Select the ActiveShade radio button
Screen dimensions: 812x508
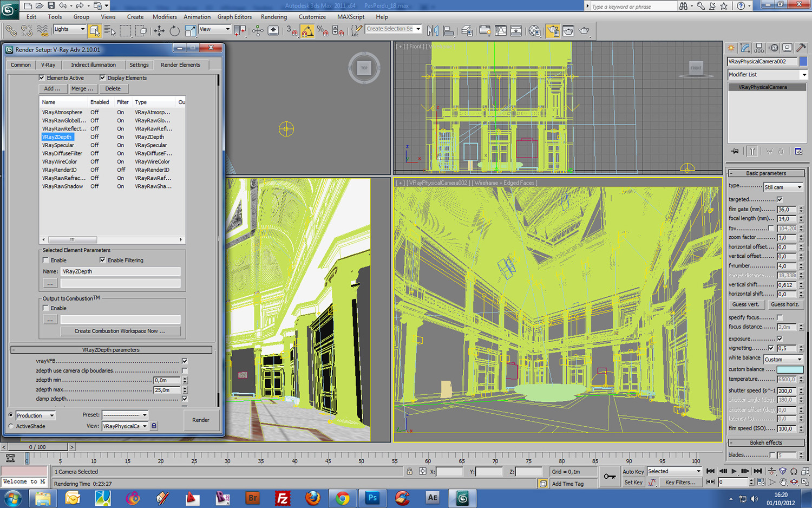[x=11, y=426]
